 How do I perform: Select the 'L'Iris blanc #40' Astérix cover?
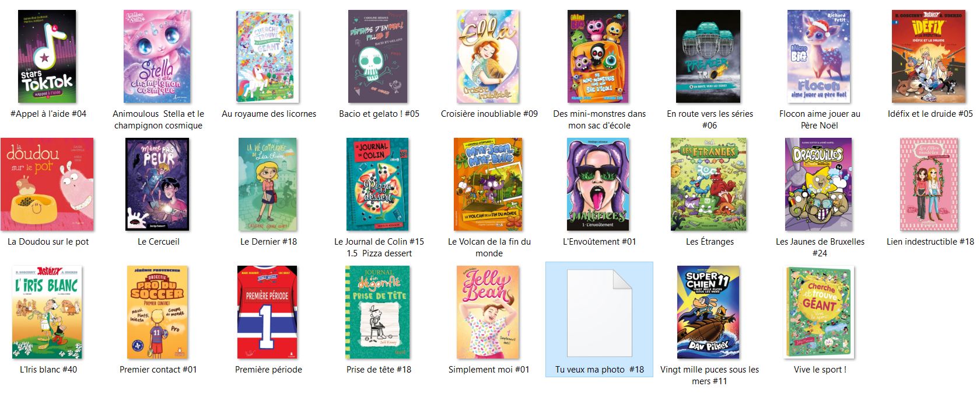click(x=47, y=312)
